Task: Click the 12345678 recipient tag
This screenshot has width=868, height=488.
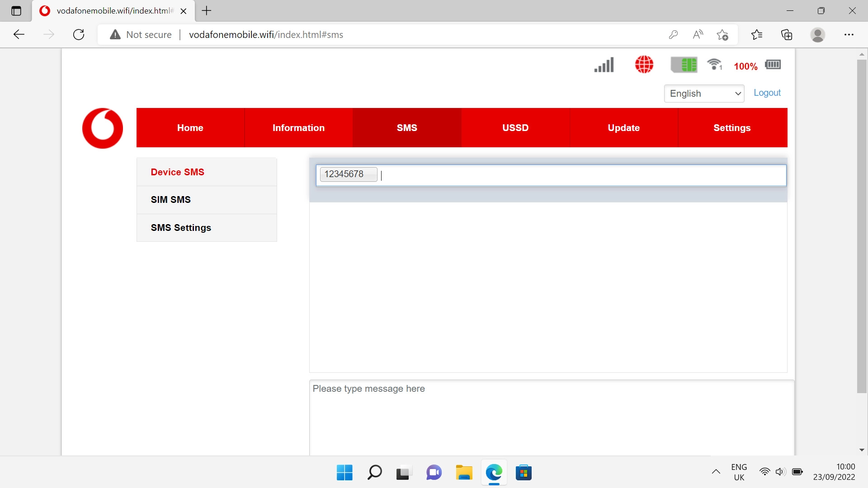Action: 349,174
